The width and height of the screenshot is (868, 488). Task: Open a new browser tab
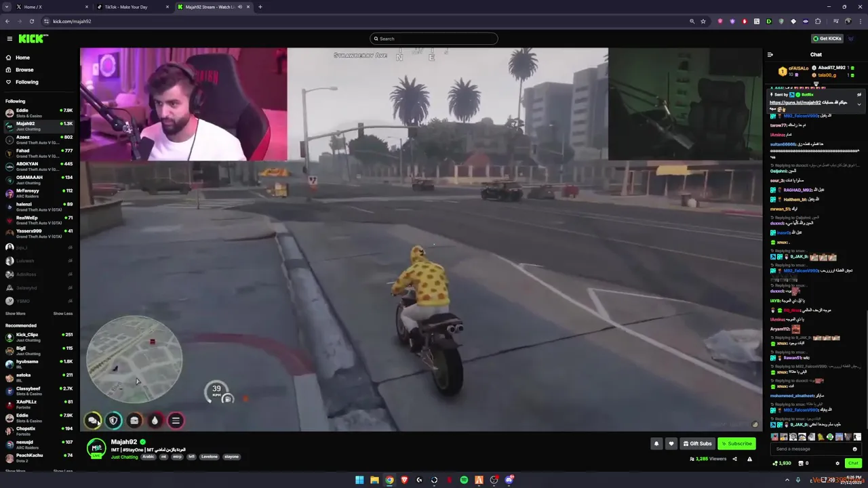pos(260,7)
